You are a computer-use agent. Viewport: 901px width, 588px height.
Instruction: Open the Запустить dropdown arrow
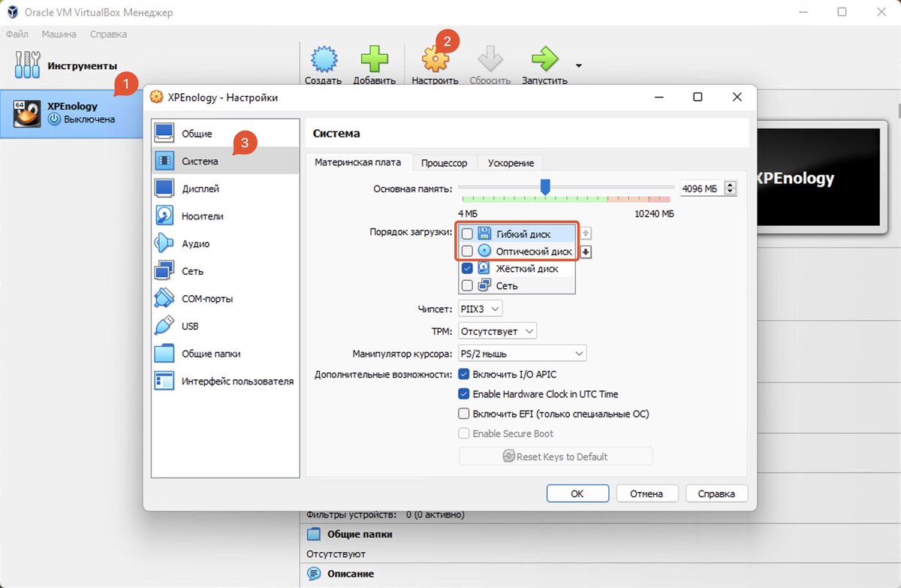click(x=579, y=65)
